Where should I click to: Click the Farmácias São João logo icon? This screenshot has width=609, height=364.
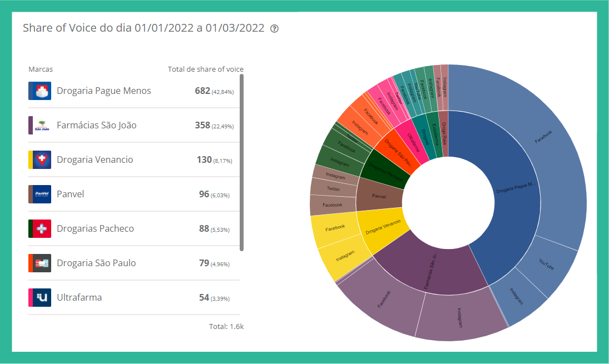[x=40, y=125]
